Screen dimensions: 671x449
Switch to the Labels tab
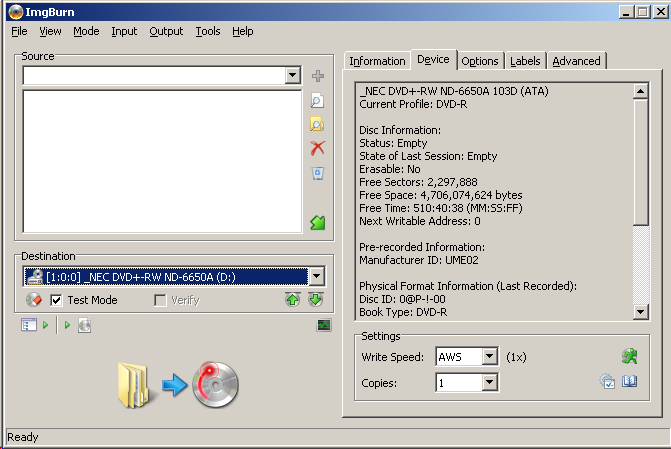[x=525, y=61]
